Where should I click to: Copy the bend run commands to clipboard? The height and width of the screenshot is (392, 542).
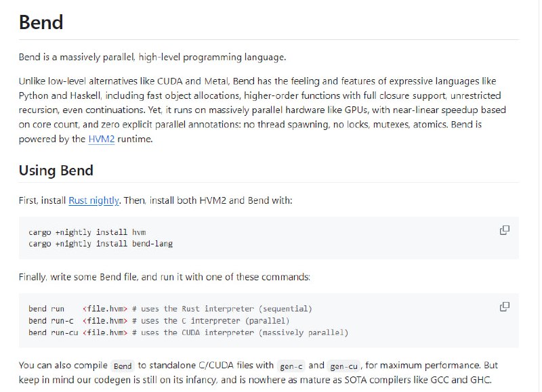point(504,307)
